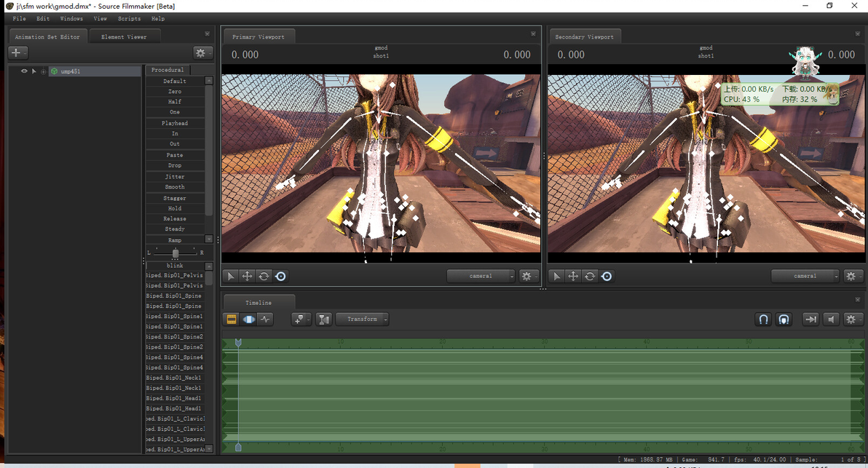Click the selection arrow tool in Secondary Viewport
This screenshot has width=868, height=468.
pos(556,276)
